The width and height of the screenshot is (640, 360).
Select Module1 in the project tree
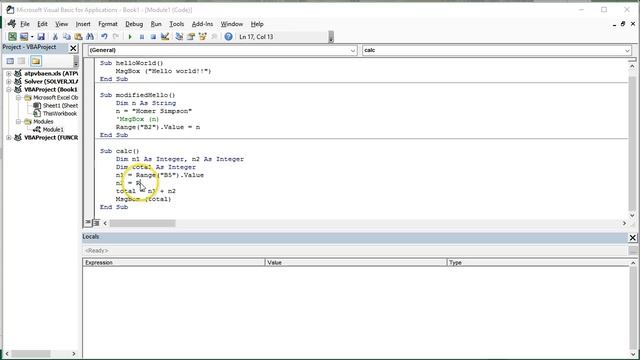pyautogui.click(x=53, y=129)
